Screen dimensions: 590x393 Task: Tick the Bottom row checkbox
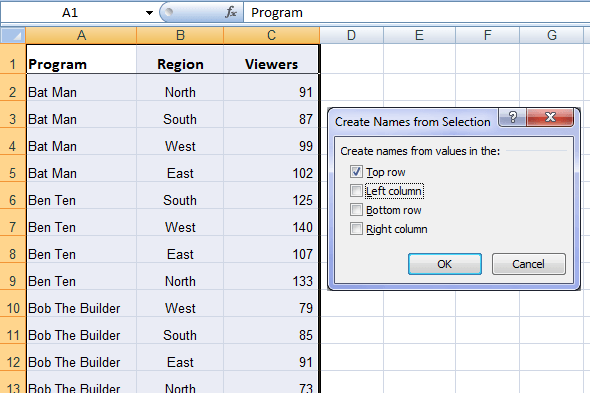pos(356,210)
